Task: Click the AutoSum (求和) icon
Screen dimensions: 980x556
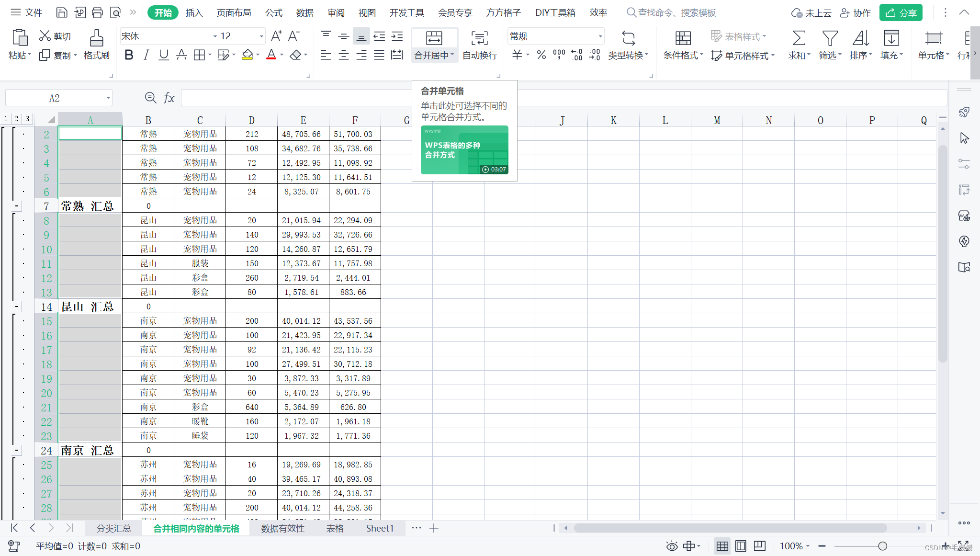Action: point(799,38)
